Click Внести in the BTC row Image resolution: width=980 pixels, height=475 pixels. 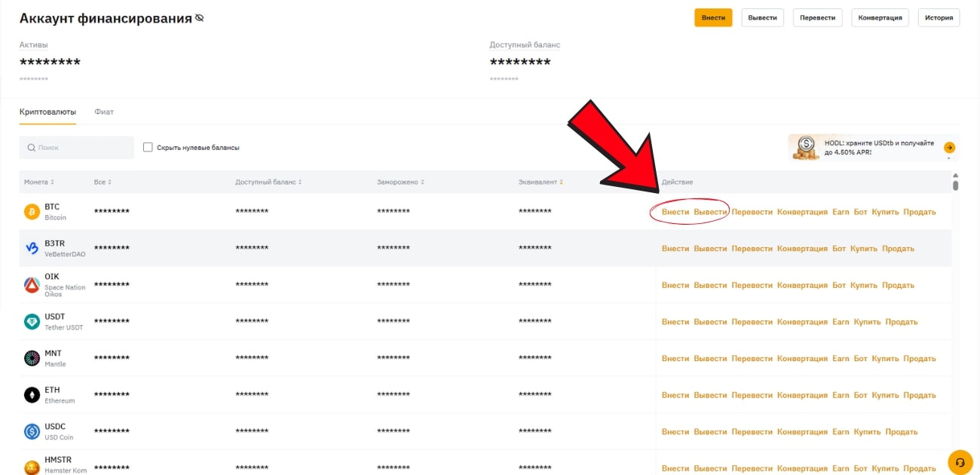(675, 212)
